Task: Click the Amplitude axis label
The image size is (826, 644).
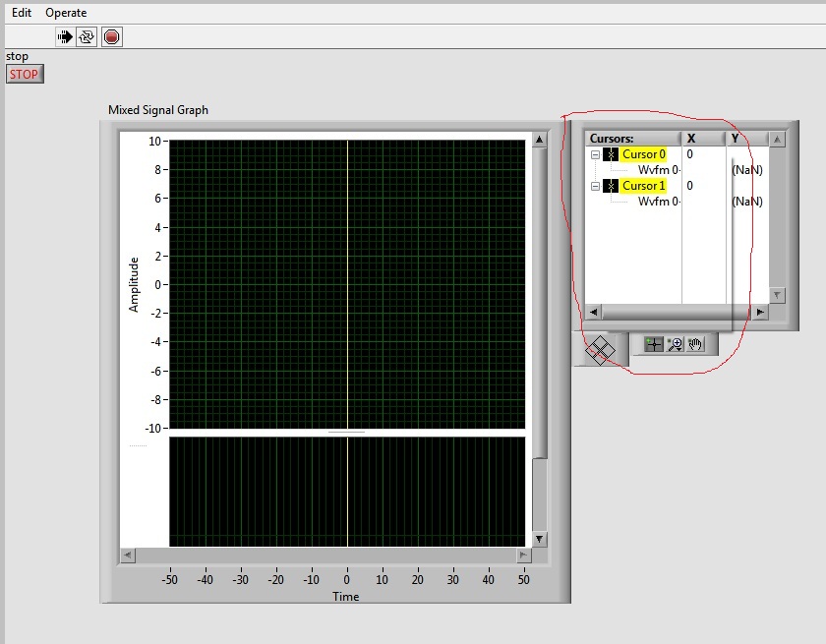Action: pyautogui.click(x=134, y=284)
